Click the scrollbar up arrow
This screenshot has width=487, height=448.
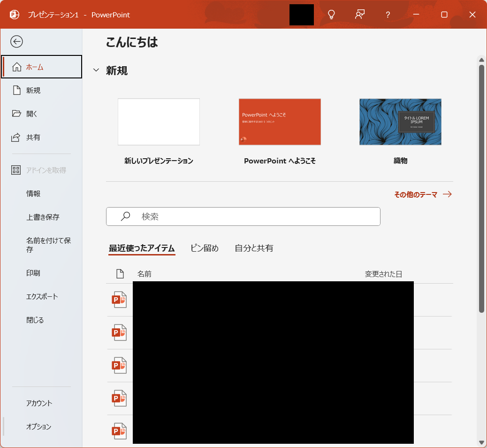[481, 60]
